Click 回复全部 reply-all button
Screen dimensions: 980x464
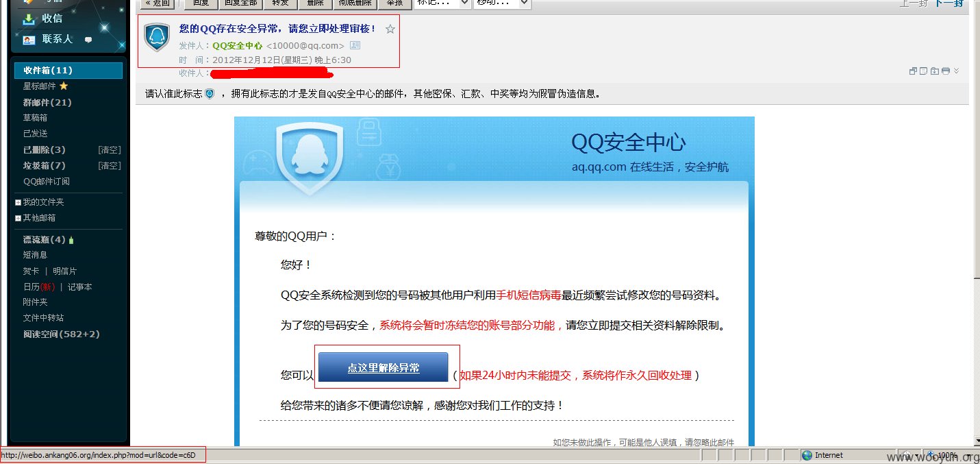242,3
